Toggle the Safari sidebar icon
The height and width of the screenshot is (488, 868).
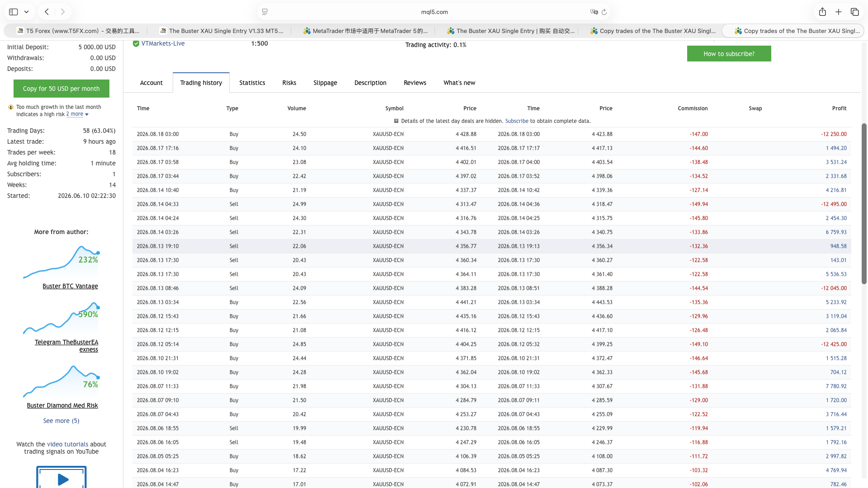point(14,12)
